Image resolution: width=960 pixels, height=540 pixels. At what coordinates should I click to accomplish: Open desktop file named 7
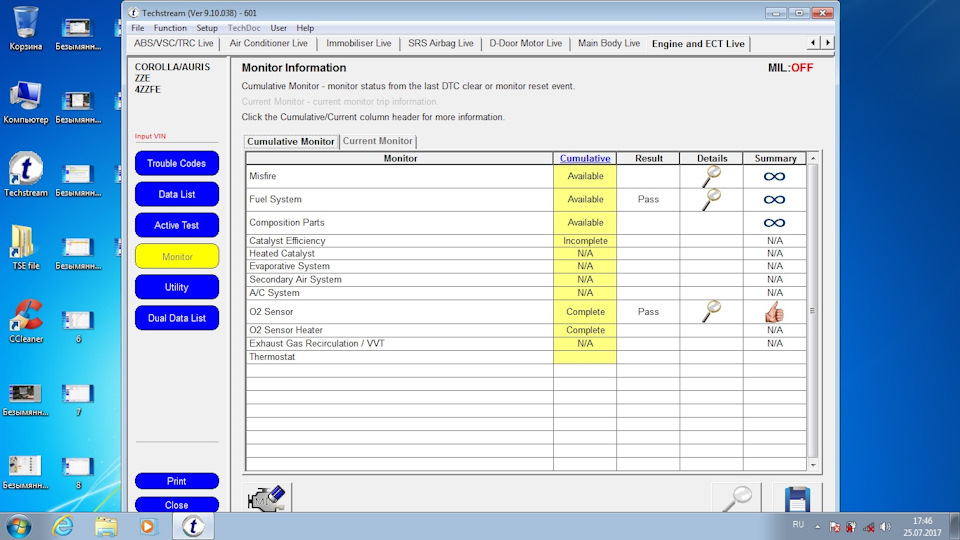pyautogui.click(x=78, y=399)
